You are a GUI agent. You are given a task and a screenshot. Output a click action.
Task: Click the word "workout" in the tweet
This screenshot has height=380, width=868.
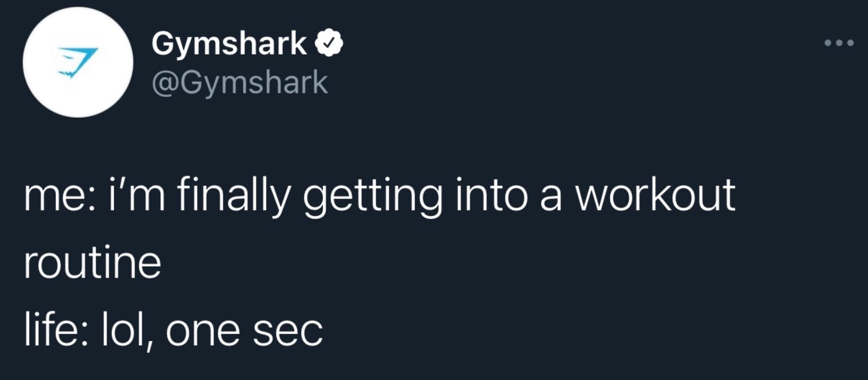(x=655, y=196)
